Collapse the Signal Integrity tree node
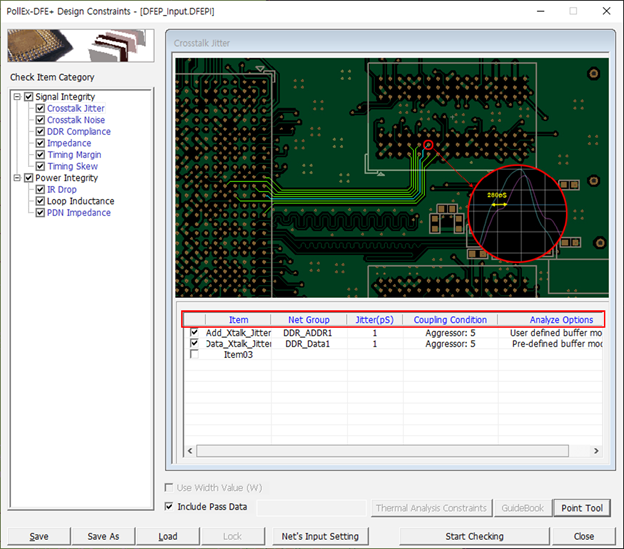 16,97
